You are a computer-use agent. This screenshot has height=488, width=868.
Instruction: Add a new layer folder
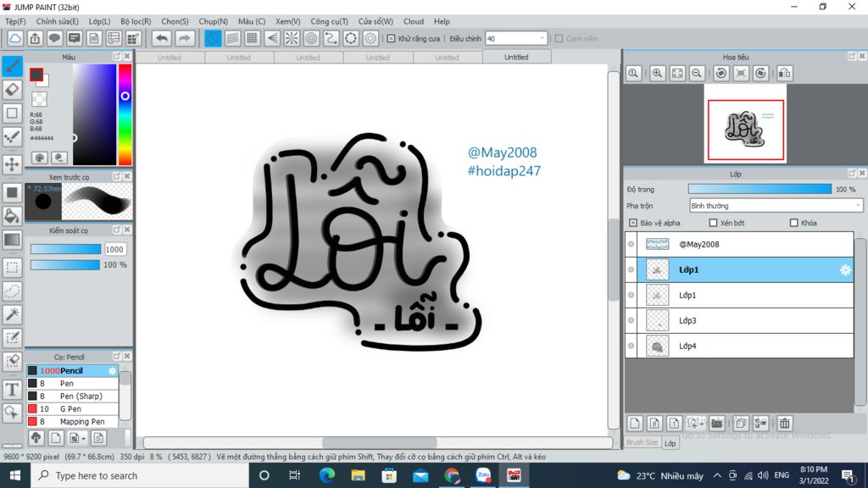[717, 424]
